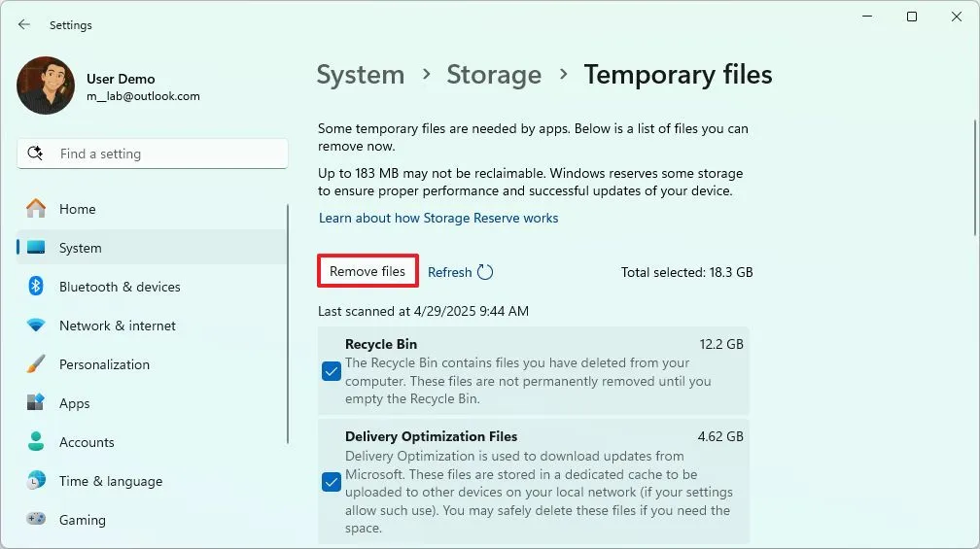This screenshot has height=549, width=980.
Task: Uncheck the Recycle Bin checkbox
Action: (332, 371)
